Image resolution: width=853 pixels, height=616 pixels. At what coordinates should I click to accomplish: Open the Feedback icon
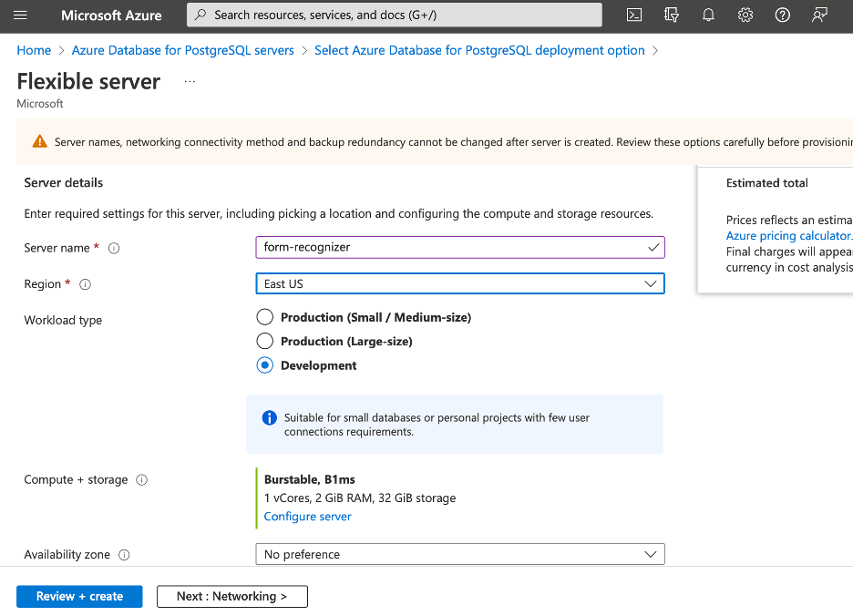819,15
